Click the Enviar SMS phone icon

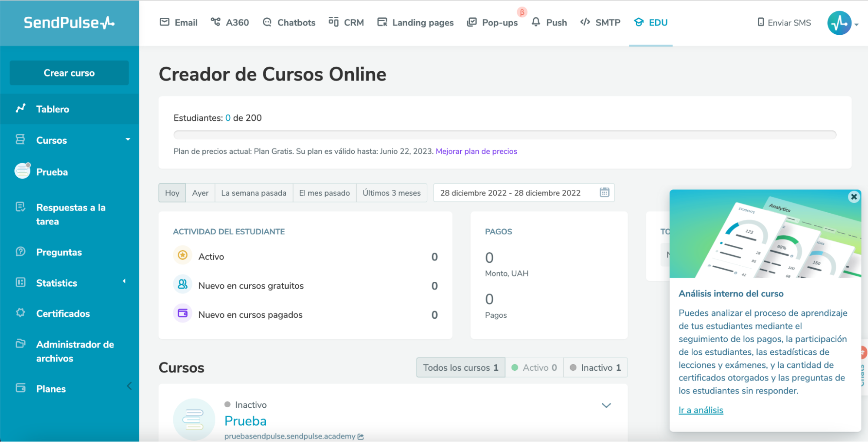(x=760, y=22)
